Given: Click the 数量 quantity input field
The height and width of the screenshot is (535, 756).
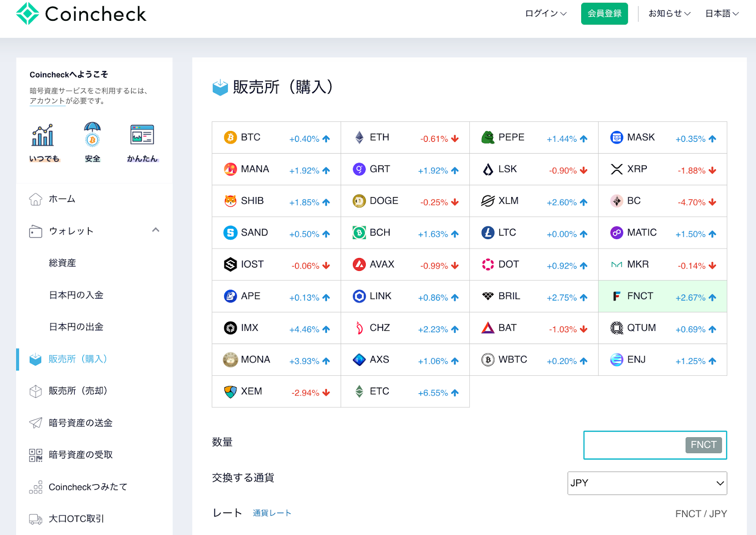Looking at the screenshot, I should [x=655, y=445].
